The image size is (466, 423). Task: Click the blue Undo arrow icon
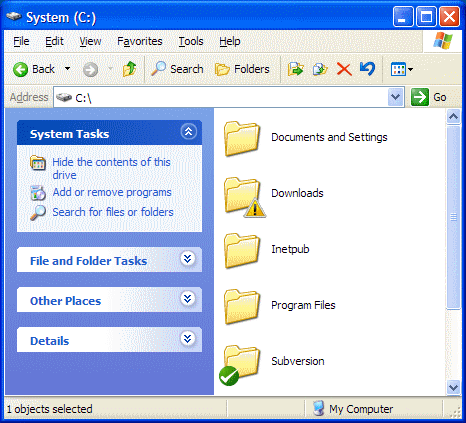(x=368, y=69)
